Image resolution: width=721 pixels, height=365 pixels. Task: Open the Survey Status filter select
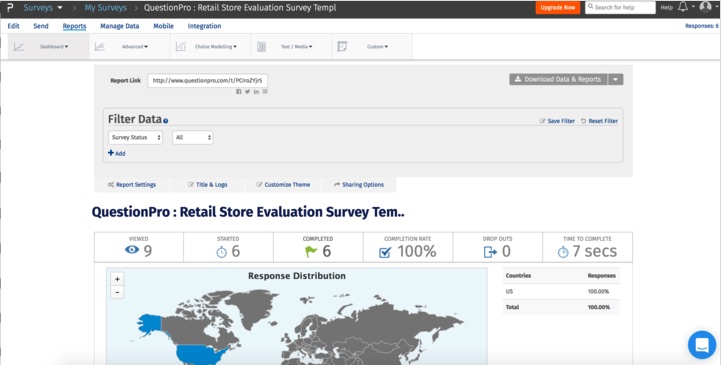135,137
